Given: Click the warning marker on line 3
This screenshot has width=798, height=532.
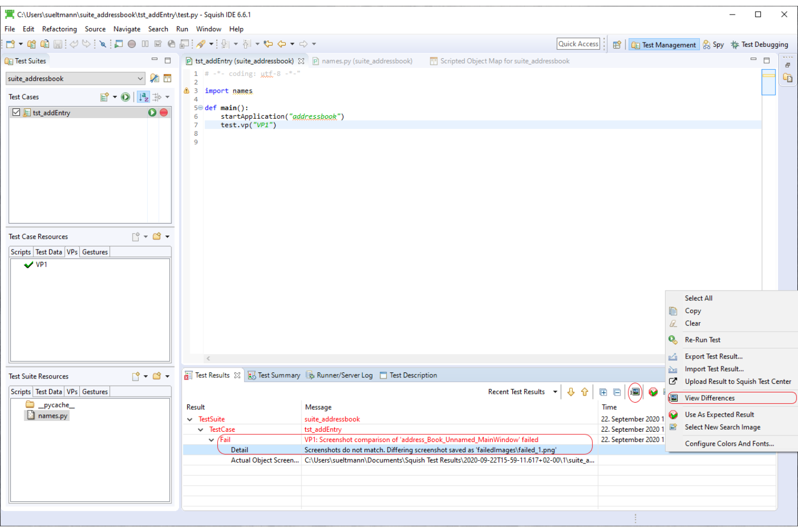Looking at the screenshot, I should point(187,91).
